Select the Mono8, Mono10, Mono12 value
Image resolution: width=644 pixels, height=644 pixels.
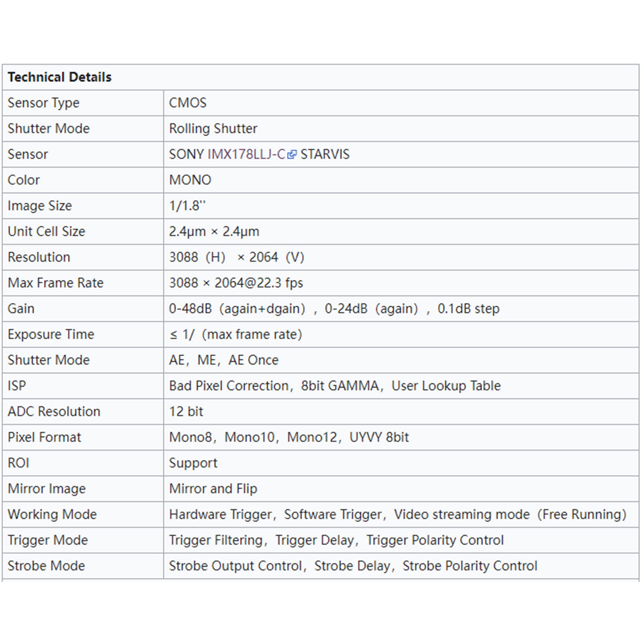coord(289,437)
